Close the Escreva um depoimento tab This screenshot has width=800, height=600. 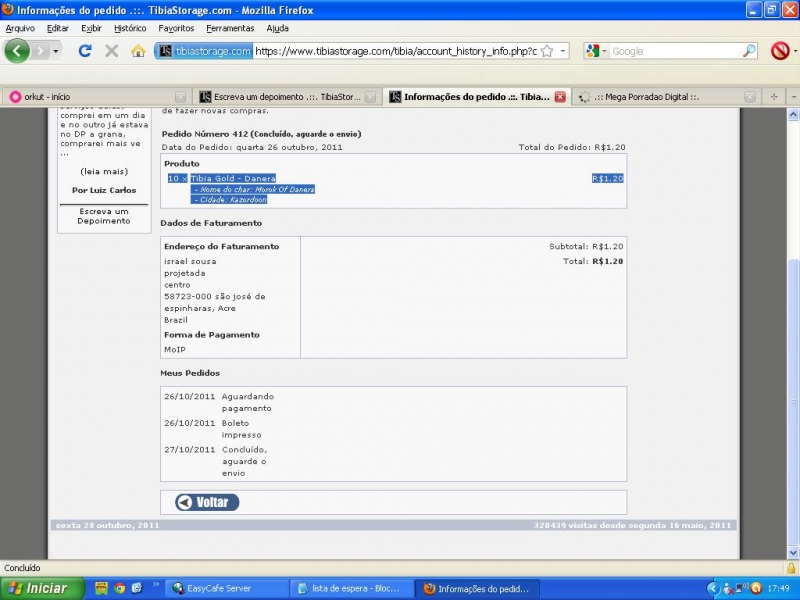(x=371, y=96)
